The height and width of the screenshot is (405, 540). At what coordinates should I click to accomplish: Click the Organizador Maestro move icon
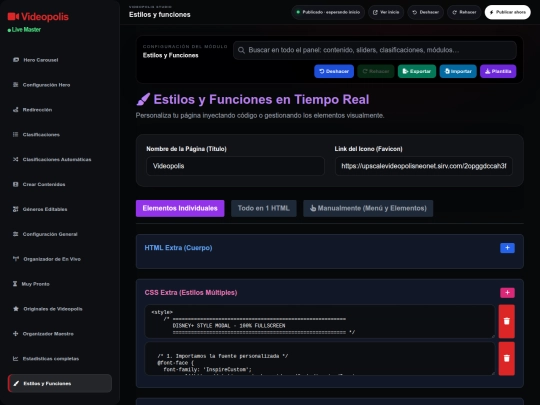click(x=15, y=334)
